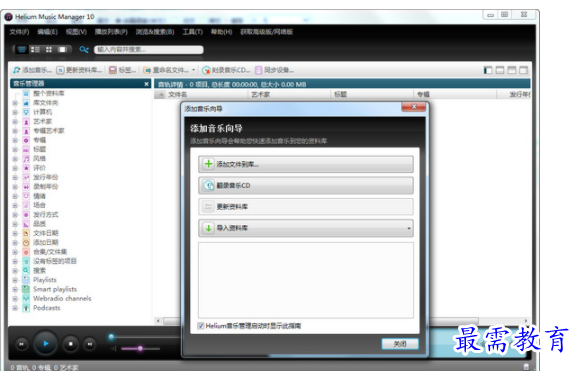Click the mute speaker icon beside volume
Screen dimensions: 577x371
[114, 348]
